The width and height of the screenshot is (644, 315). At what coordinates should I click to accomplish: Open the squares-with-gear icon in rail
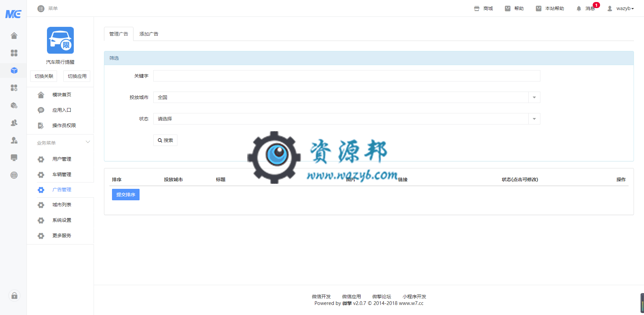pos(14,88)
